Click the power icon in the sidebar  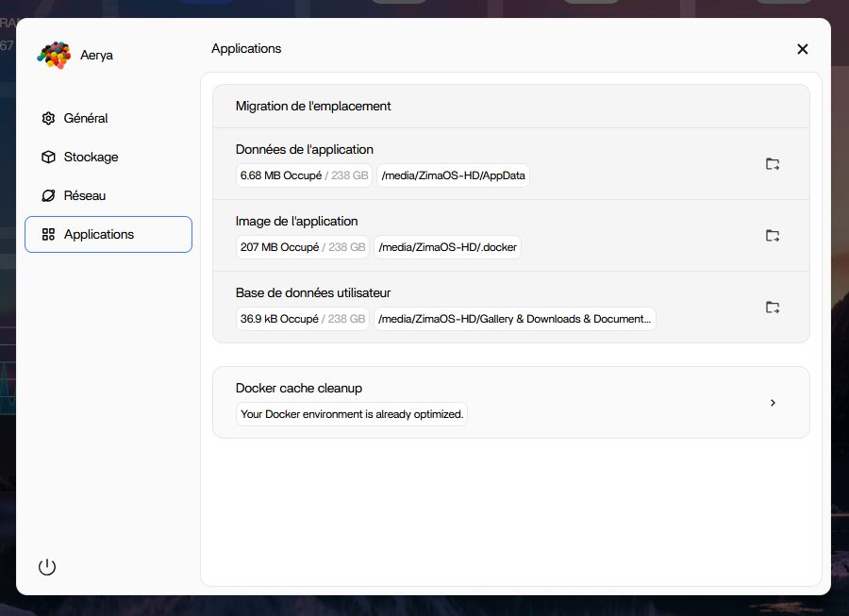click(47, 567)
